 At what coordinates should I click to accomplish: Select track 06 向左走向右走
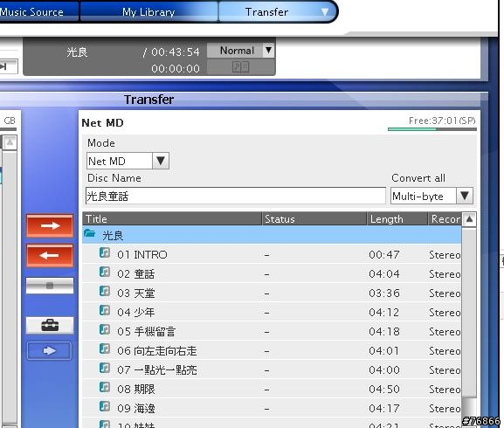272,350
